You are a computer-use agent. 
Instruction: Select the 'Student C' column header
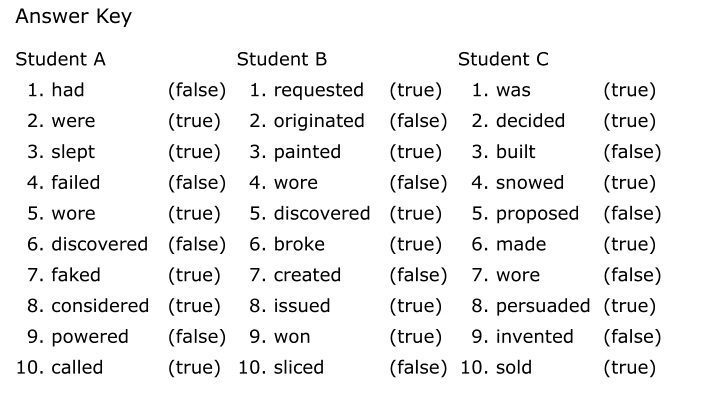503,59
